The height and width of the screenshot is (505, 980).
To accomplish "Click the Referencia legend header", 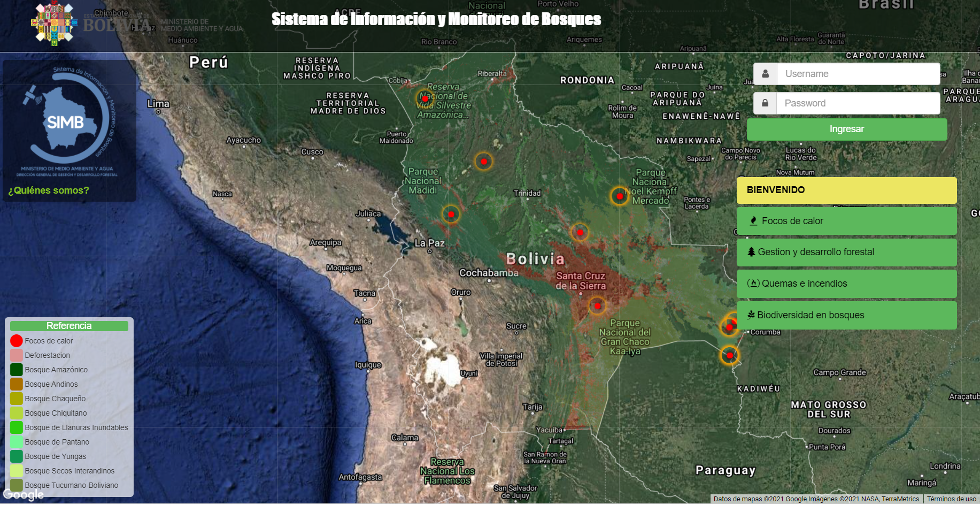I will tap(69, 326).
